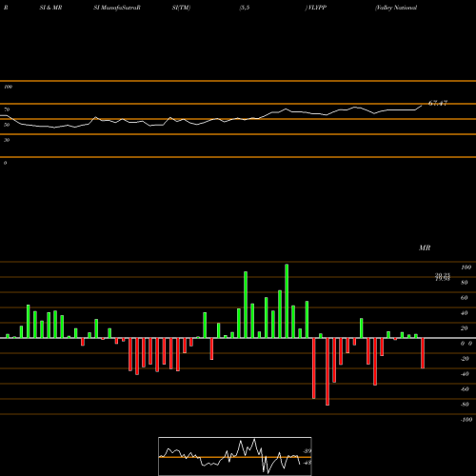476x476 pixels.
Task: Click the overlapping 20.23 / 19.98 value label
Action: click(x=443, y=277)
